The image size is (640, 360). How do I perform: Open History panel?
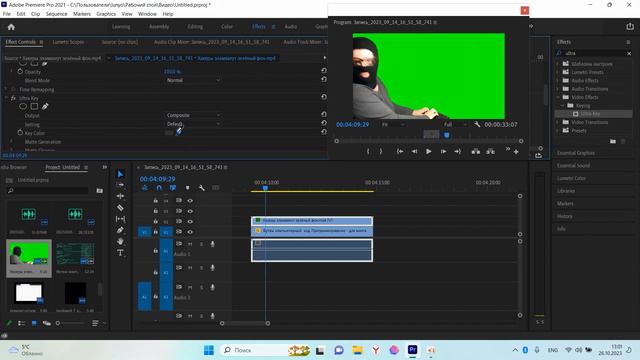564,216
